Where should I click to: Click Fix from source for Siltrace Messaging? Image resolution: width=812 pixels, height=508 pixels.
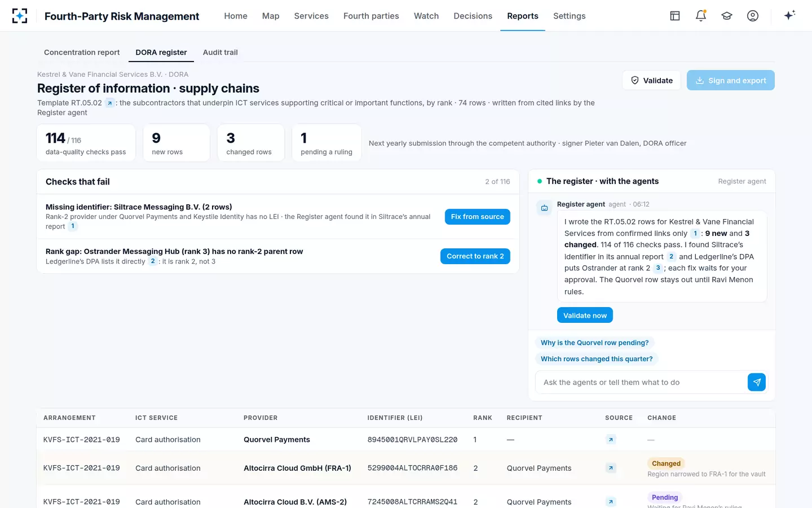coord(478,217)
